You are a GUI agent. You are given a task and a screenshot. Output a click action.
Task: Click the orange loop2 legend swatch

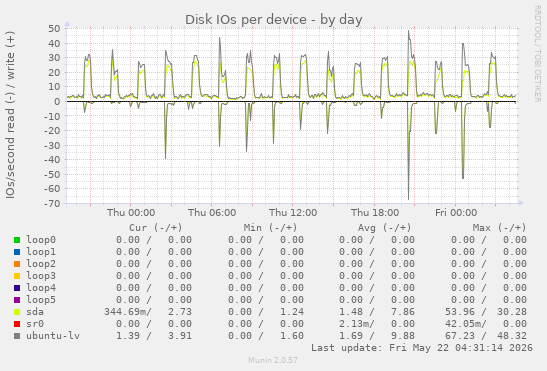[x=17, y=264]
